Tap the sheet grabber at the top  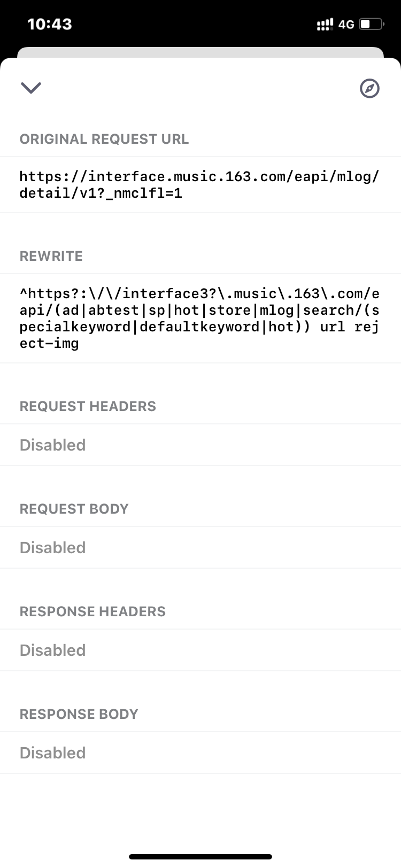200,52
